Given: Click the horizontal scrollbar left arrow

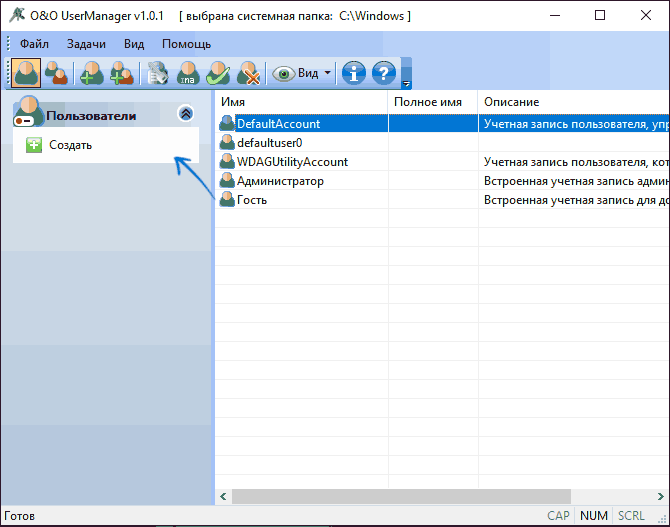Looking at the screenshot, I should coord(223,496).
